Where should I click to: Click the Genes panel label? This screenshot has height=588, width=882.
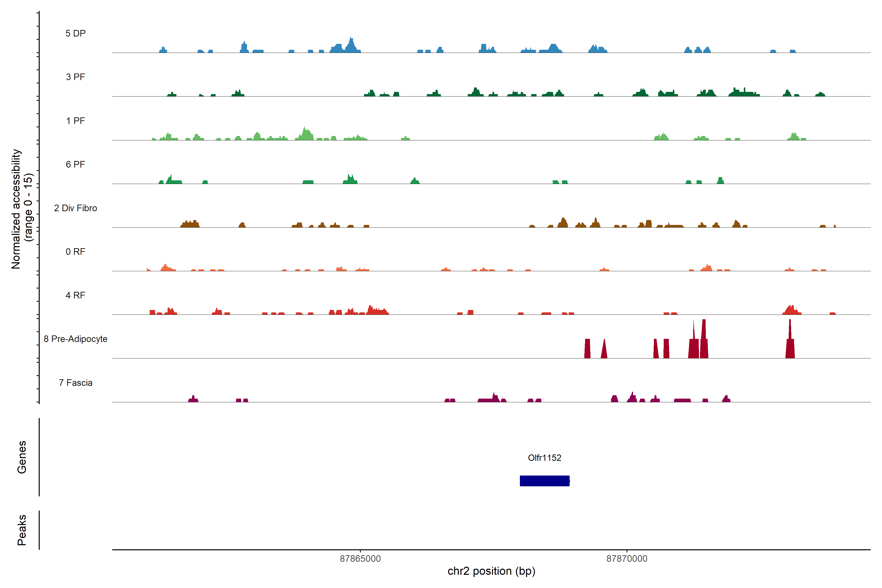pos(22,457)
